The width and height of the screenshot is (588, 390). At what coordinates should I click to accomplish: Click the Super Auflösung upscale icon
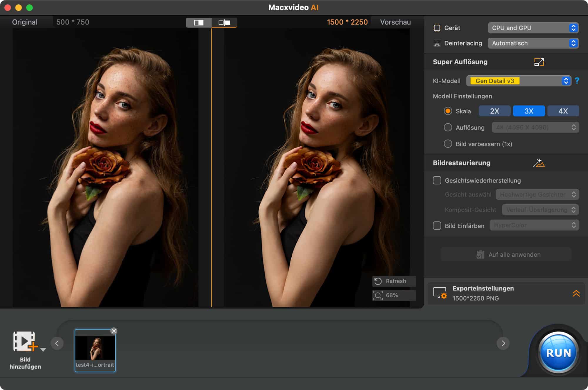click(539, 62)
